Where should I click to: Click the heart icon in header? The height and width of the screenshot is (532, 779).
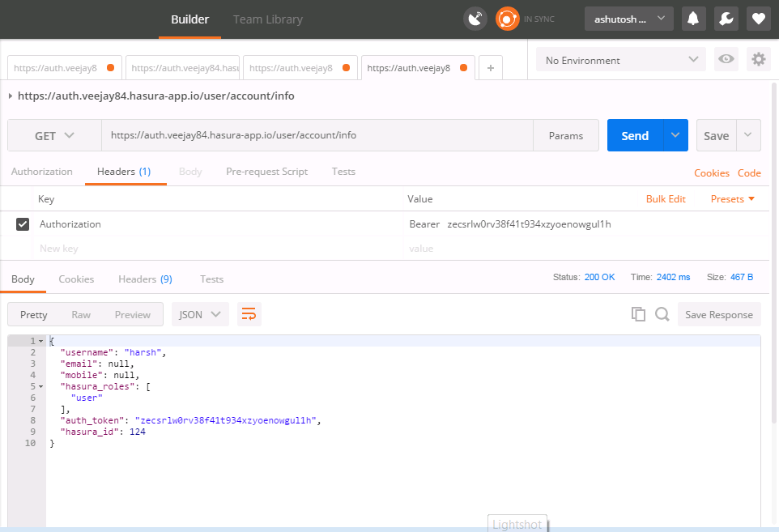759,19
